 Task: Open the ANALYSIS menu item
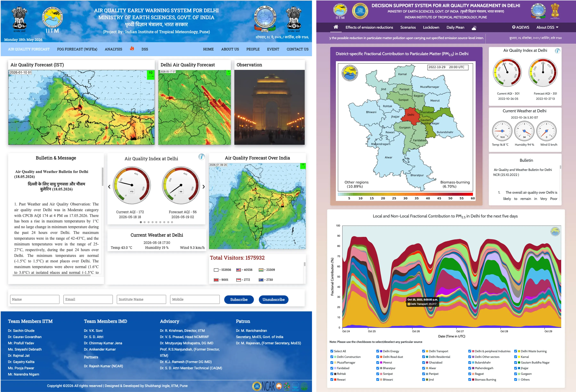point(113,49)
